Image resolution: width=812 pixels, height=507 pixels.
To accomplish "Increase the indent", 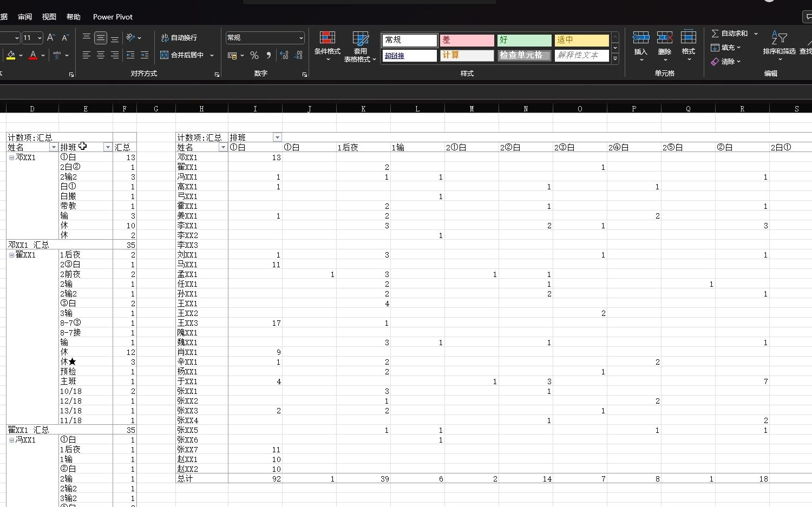I will pyautogui.click(x=145, y=55).
